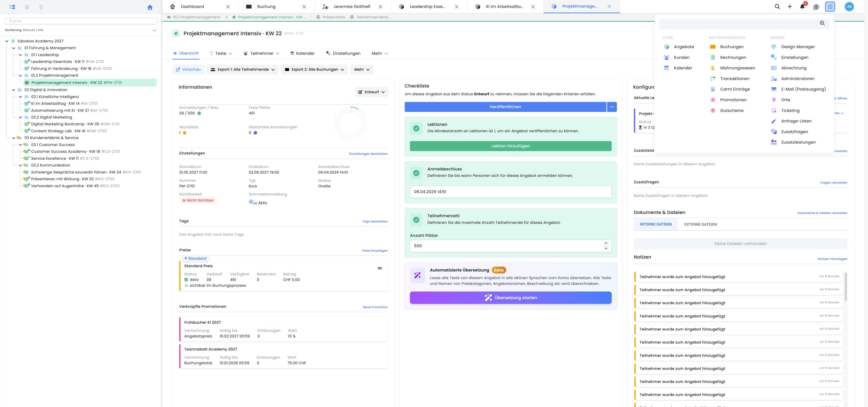The width and height of the screenshot is (868, 407).
Task: Open Export 2: Alle Buchungen dropdown
Action: [x=314, y=70]
